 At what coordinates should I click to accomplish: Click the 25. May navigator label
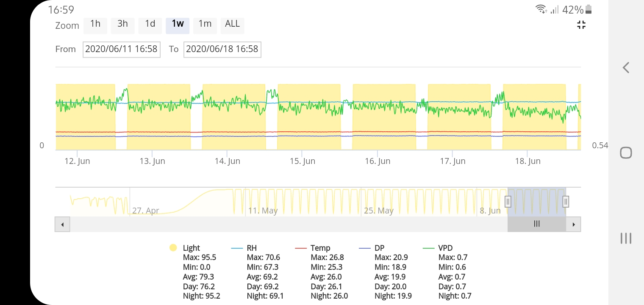click(379, 211)
